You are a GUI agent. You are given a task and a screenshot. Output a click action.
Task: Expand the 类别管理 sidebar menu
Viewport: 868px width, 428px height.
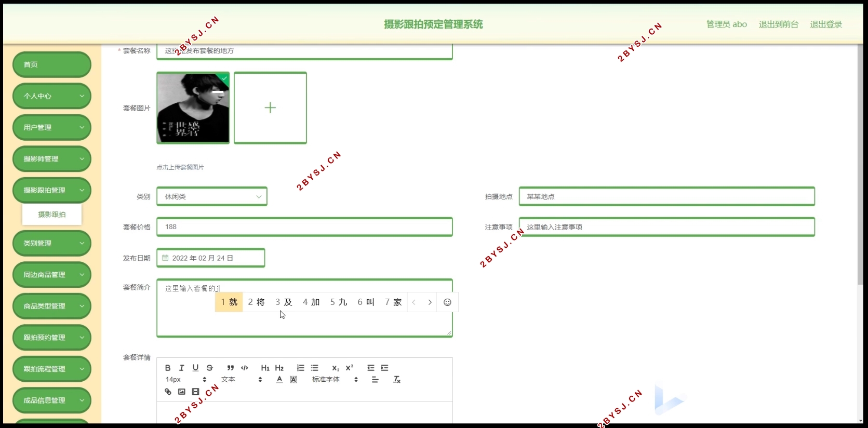click(51, 243)
